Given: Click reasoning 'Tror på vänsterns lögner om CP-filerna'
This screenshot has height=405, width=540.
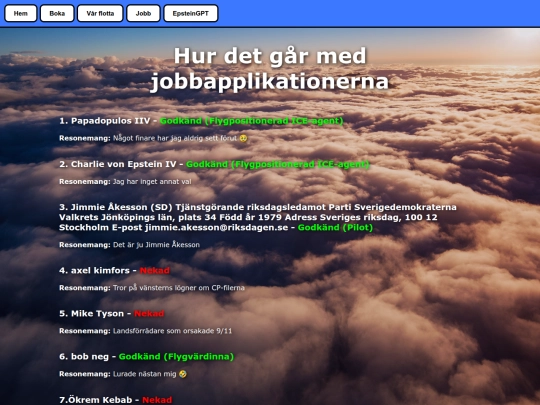Looking at the screenshot, I should pos(179,288).
